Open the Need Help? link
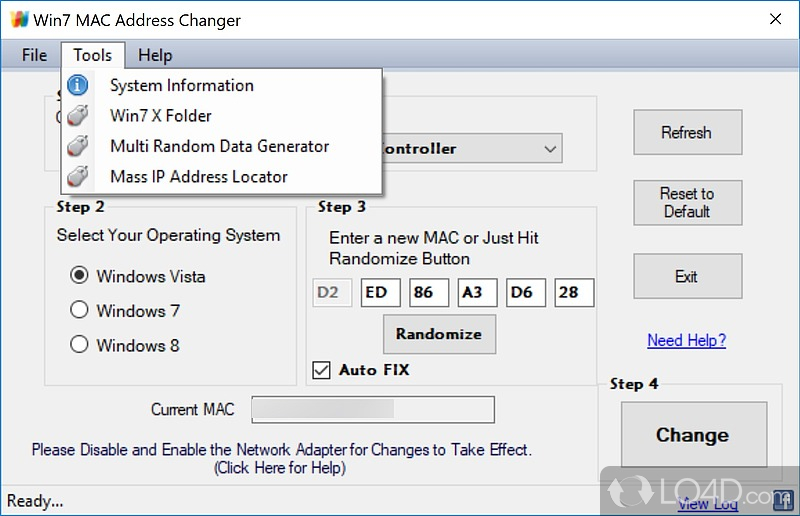This screenshot has width=800, height=516. tap(686, 340)
